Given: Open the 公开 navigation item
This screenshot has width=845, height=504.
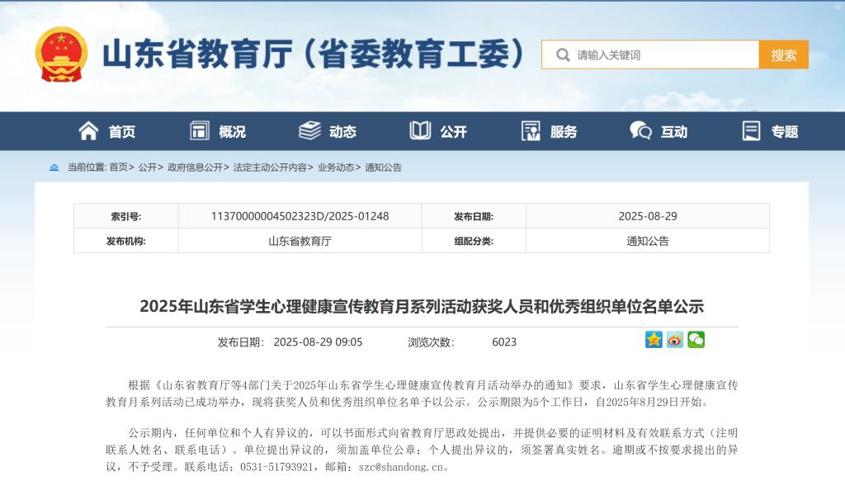Looking at the screenshot, I should pos(438,131).
